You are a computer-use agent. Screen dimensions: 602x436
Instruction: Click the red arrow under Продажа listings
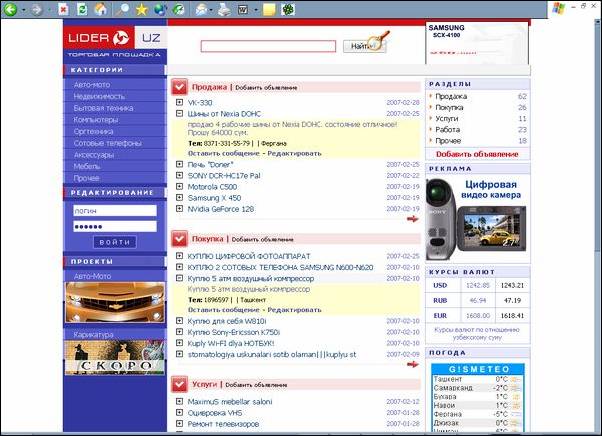(x=414, y=219)
